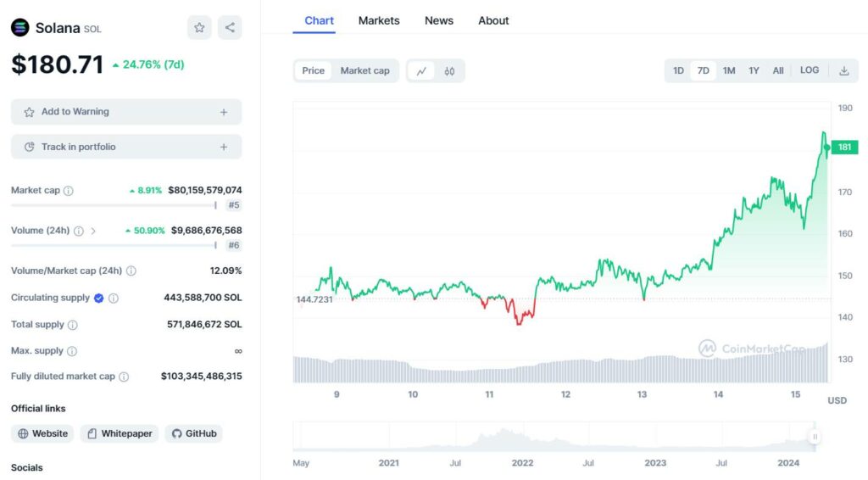Set chart range to 1M

tap(728, 71)
